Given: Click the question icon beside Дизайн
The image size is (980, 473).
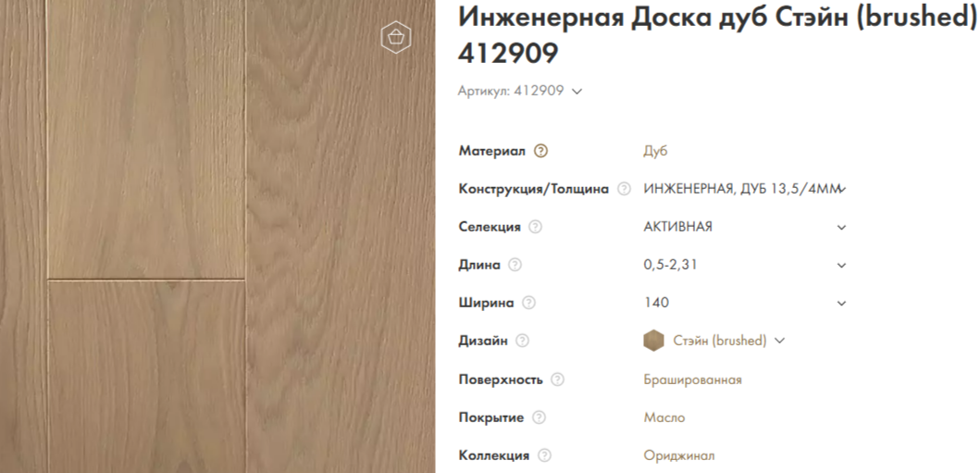Looking at the screenshot, I should click(x=523, y=341).
